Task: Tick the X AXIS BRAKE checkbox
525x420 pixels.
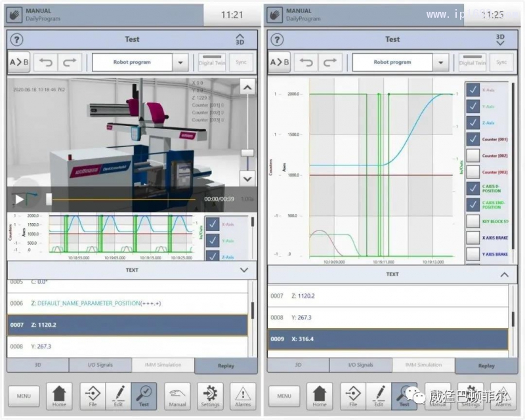Action: click(x=472, y=238)
